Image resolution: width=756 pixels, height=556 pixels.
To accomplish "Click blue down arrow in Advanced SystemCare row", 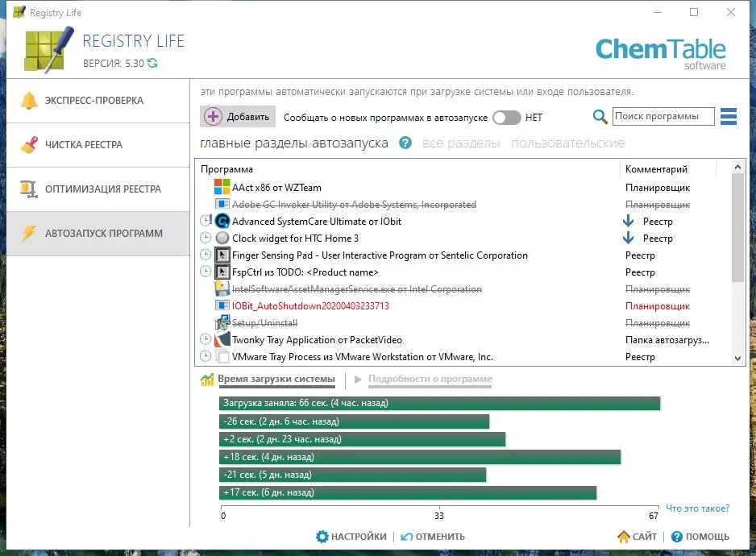I will click(628, 221).
